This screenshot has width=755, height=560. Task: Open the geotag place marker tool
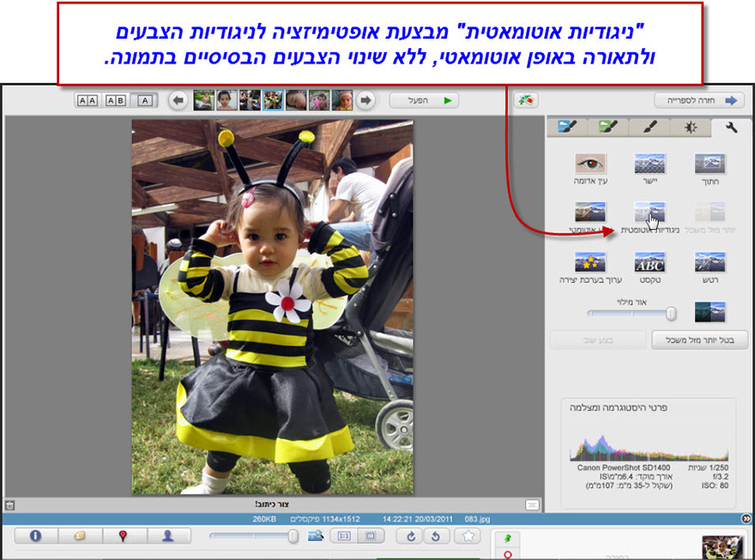[x=121, y=536]
